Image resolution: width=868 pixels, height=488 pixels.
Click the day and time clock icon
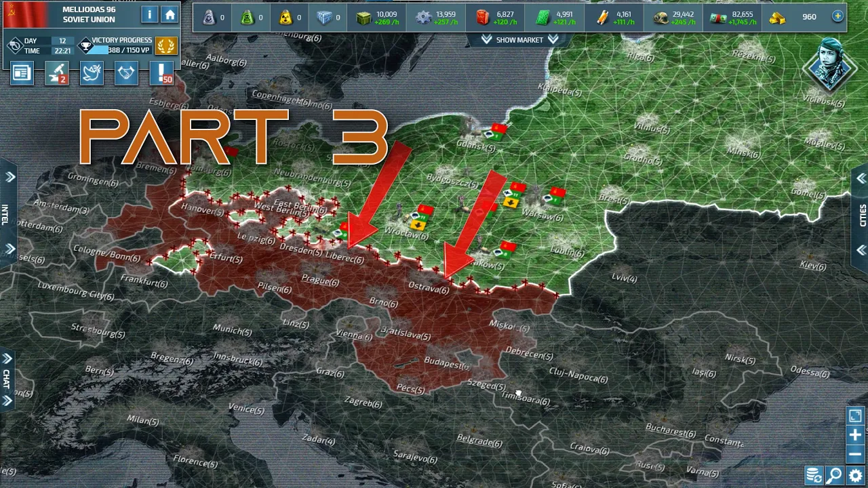[14, 46]
